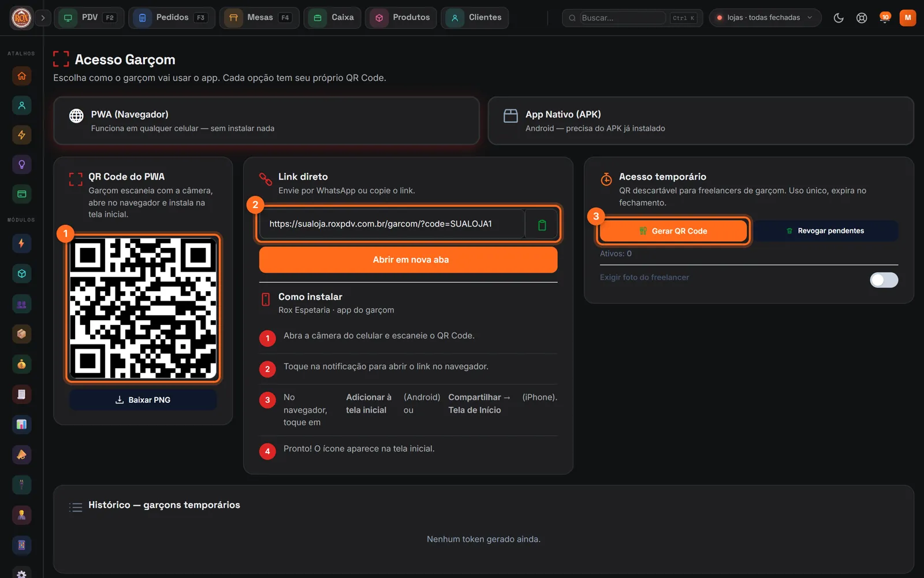
Task: Click the user-profile shortcut icon in the sidebar
Action: pyautogui.click(x=21, y=105)
